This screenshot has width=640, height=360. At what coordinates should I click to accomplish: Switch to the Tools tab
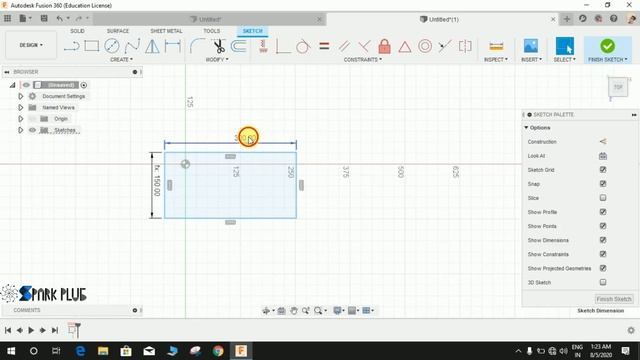(x=211, y=31)
